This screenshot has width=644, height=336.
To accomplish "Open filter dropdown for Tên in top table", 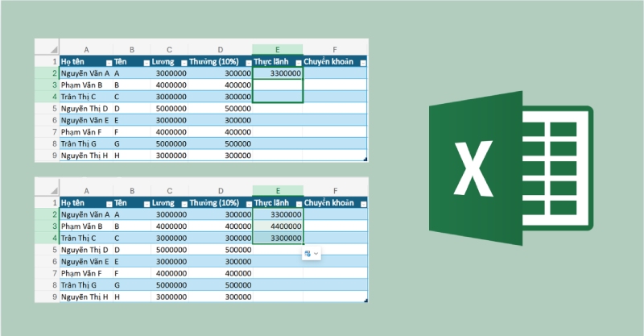I will [x=147, y=63].
